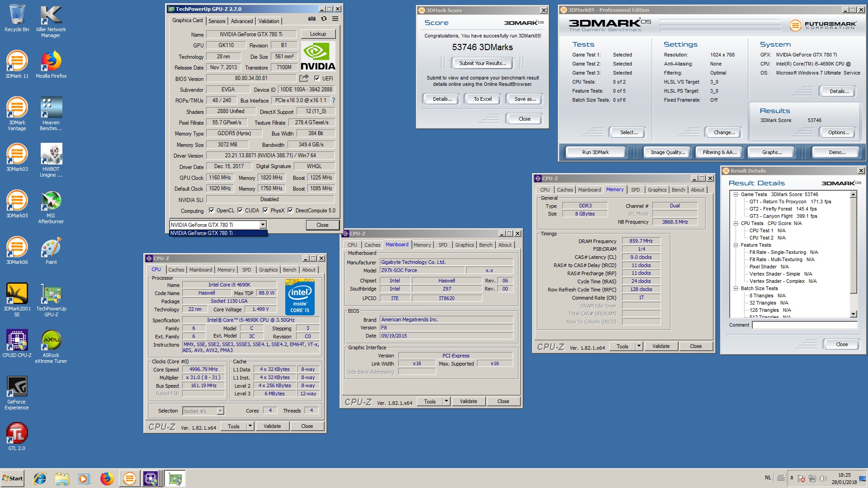Open Tools dropdown arrow in CPU-Z Mainboard window
This screenshot has height=488, width=868.
(446, 401)
